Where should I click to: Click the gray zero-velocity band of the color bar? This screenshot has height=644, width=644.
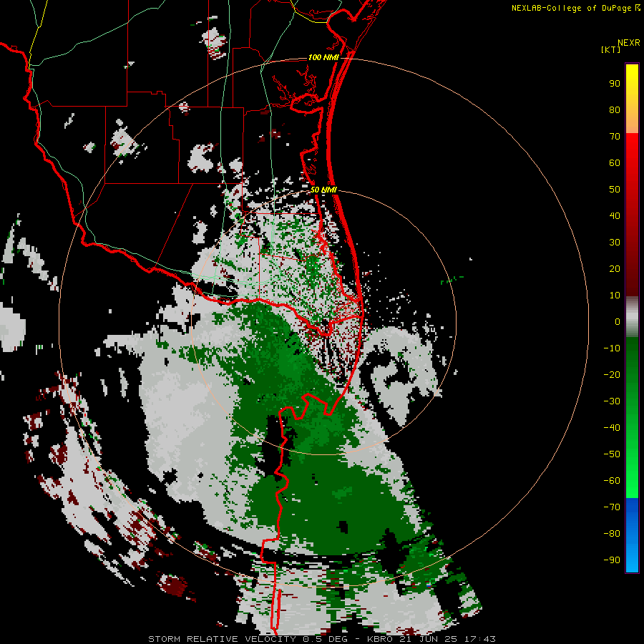click(x=632, y=317)
